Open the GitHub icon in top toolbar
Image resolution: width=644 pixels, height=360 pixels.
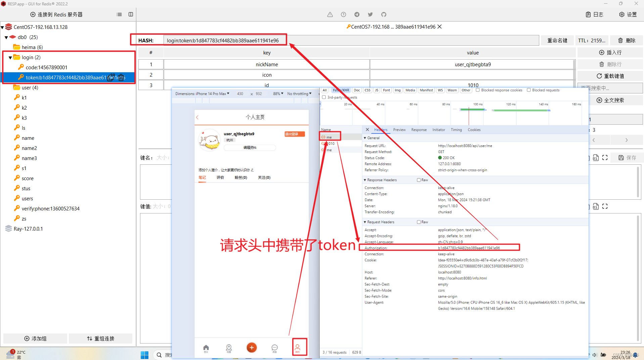coord(384,14)
